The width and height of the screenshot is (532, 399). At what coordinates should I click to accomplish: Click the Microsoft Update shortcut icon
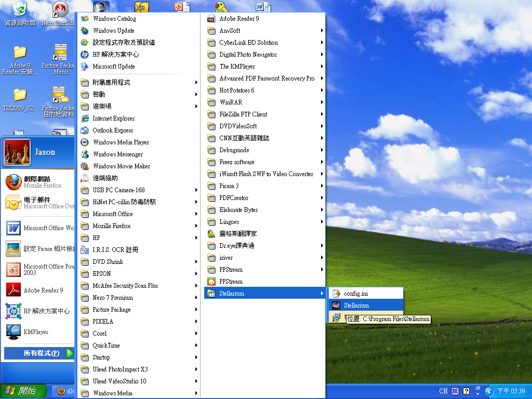(85, 66)
